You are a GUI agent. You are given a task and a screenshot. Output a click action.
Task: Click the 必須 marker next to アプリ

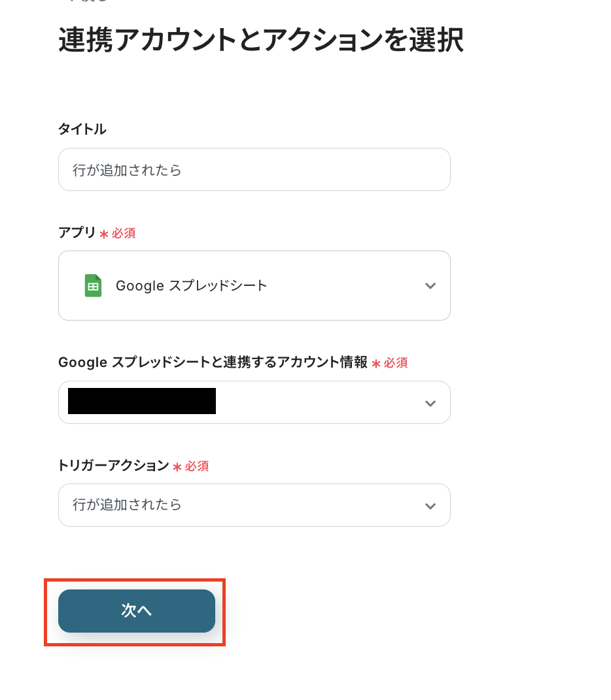point(124,234)
